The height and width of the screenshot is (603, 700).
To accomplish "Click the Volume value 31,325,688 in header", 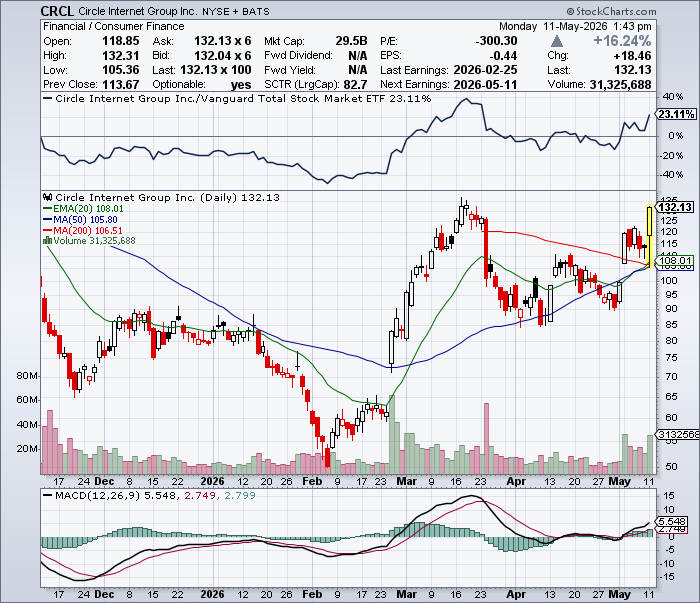I will (x=620, y=84).
